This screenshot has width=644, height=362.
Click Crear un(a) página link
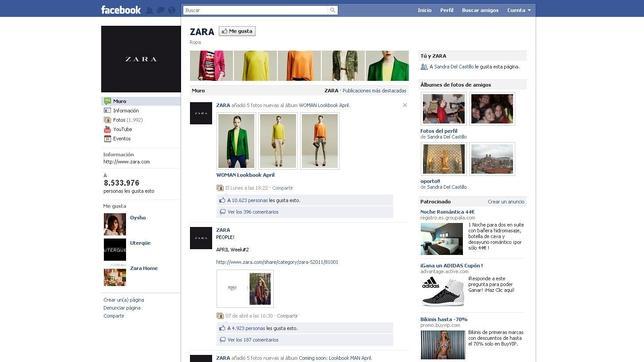point(124,300)
